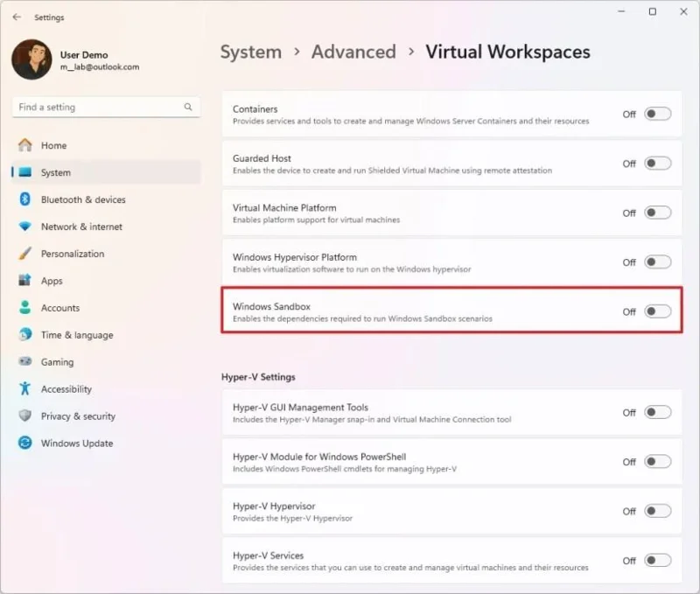Click the Bluetooth icon in sidebar
Viewport: 700px width, 594px height.
pyautogui.click(x=25, y=199)
